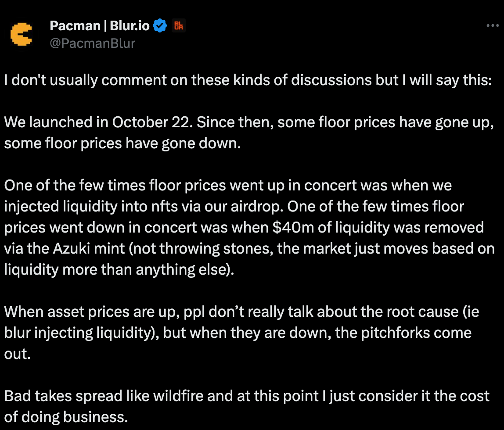Click the blue verified checkmark badge
504x430 pixels.
[x=160, y=26]
